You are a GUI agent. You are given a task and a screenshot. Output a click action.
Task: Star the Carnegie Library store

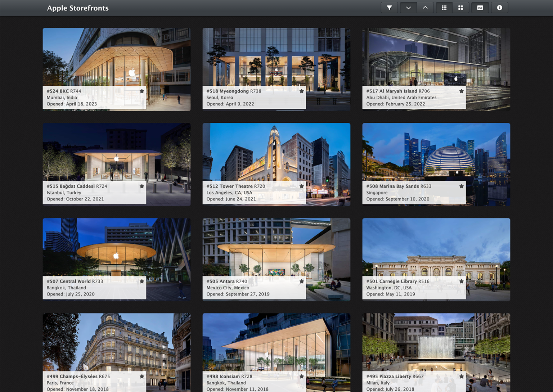pyautogui.click(x=462, y=281)
